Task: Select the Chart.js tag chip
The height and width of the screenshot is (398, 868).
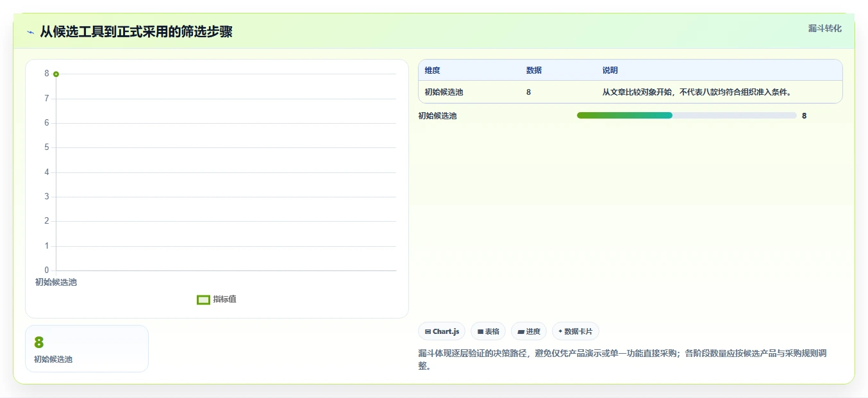Action: pos(442,331)
